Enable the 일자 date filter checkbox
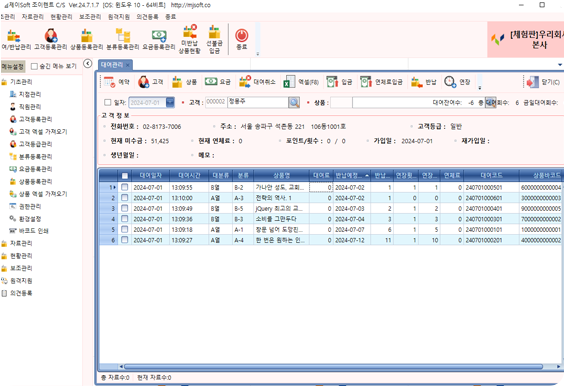The width and height of the screenshot is (565, 387). pos(107,103)
